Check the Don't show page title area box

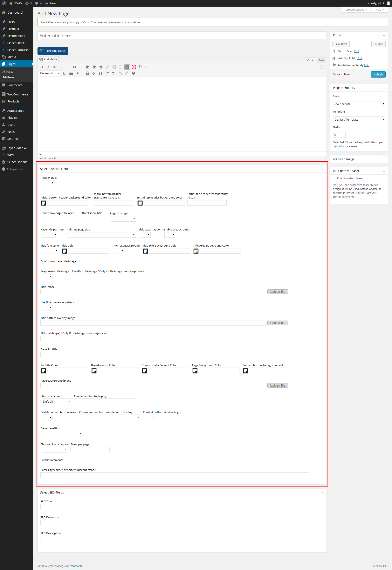pyautogui.click(x=78, y=213)
